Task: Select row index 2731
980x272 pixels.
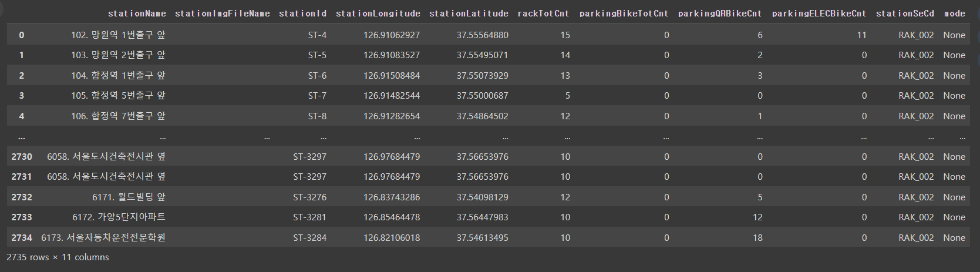Action: (x=22, y=177)
